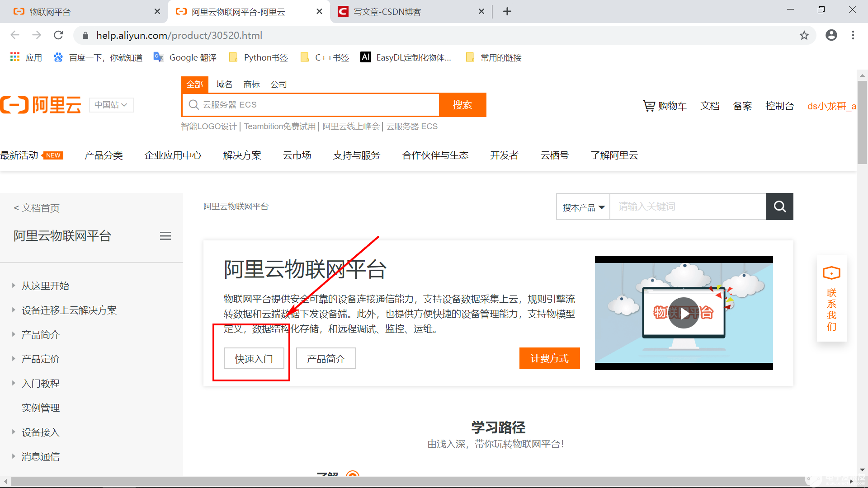
Task: Open the 搜本产品 dropdown
Action: pos(583,206)
